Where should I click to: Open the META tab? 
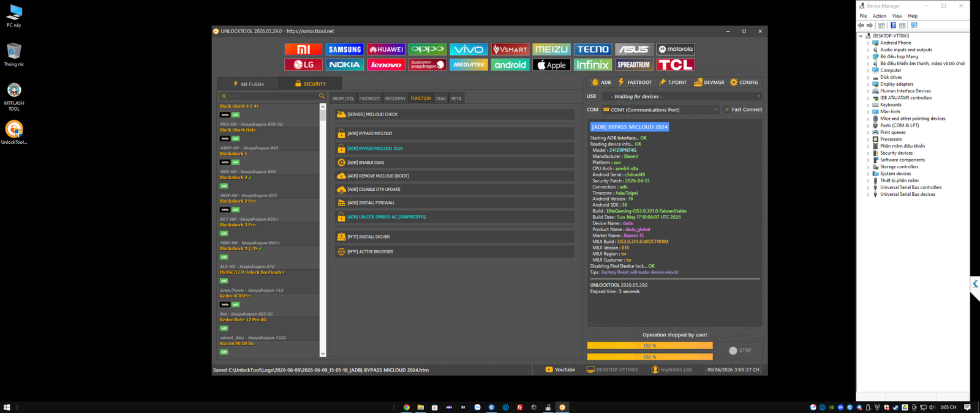pos(456,99)
